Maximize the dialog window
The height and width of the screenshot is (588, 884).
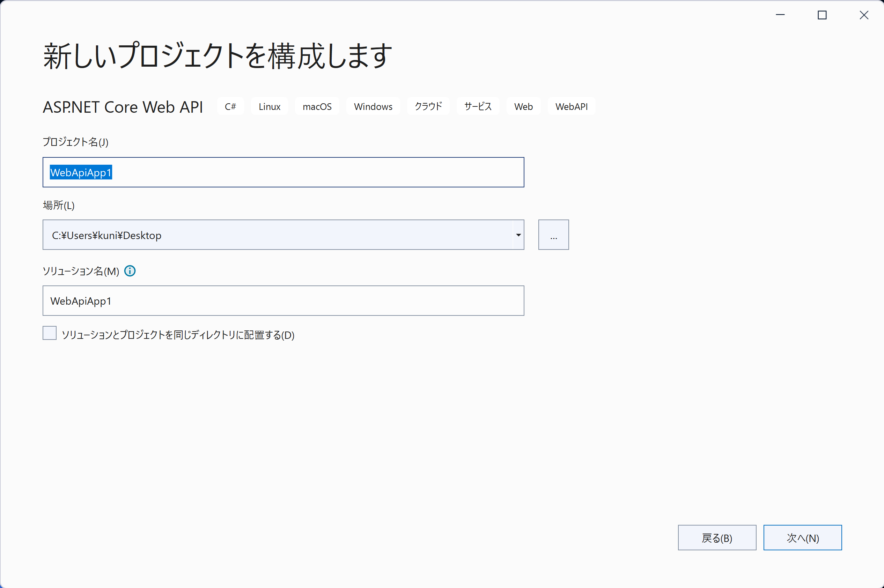822,15
